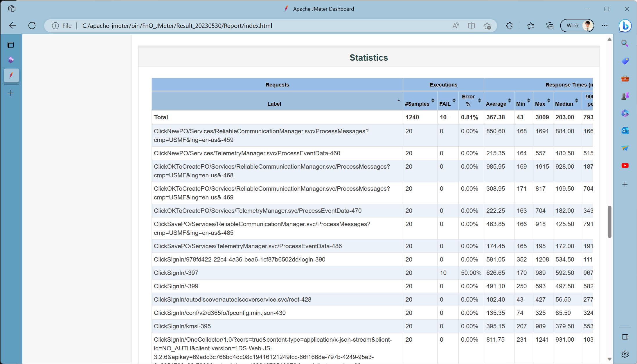Open a new tab with the plus icon
The height and width of the screenshot is (364, 637).
11,93
